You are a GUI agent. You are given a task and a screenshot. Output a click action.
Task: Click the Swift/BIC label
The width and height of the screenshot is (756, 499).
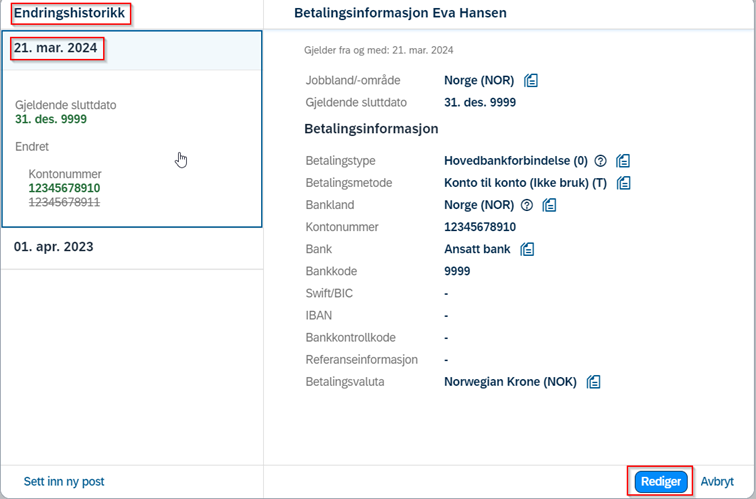click(329, 294)
